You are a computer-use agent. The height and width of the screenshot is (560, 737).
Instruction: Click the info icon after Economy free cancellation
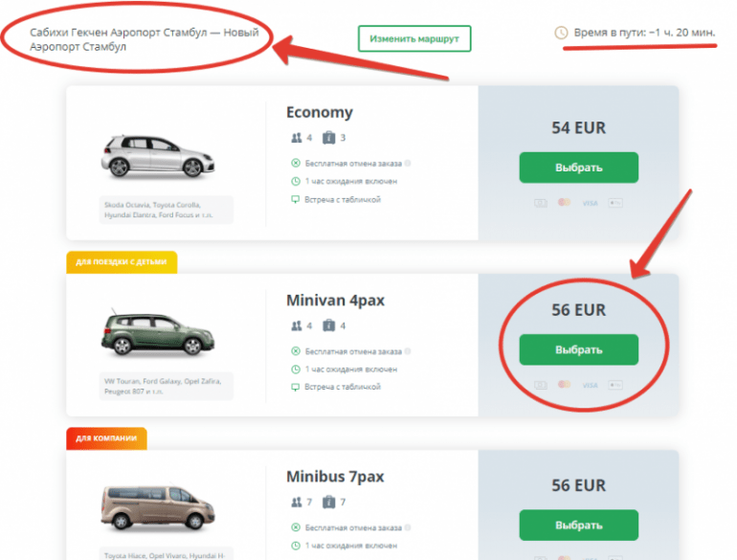coord(408,163)
